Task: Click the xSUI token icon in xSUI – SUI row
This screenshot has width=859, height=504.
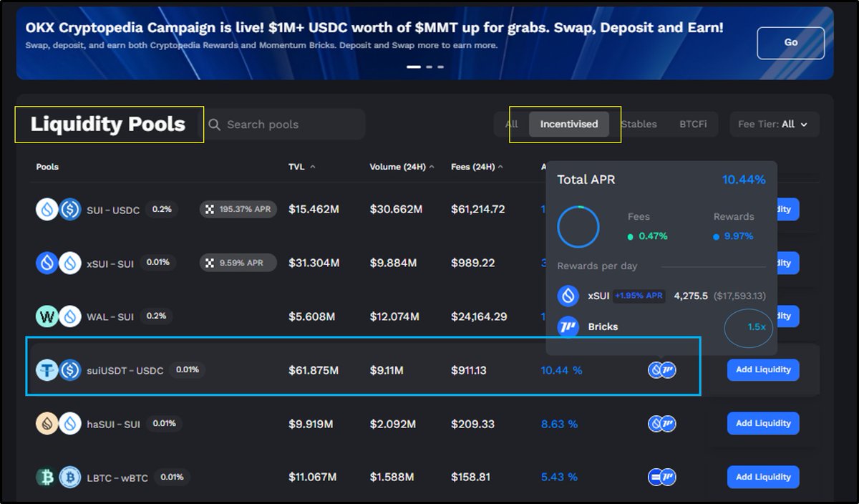Action: coord(47,263)
